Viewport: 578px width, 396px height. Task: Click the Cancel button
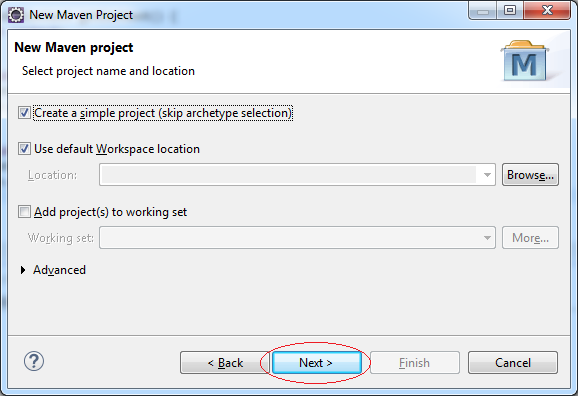click(513, 363)
